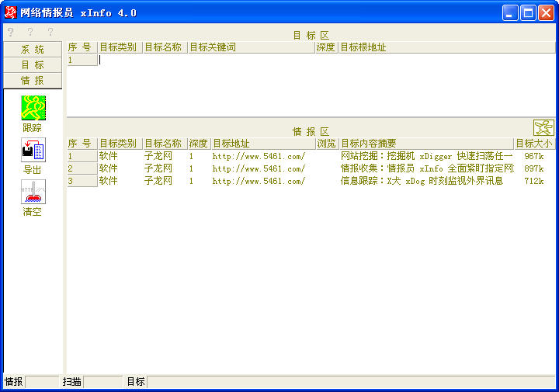Open the first http://www.5461.com/ address

(x=259, y=156)
